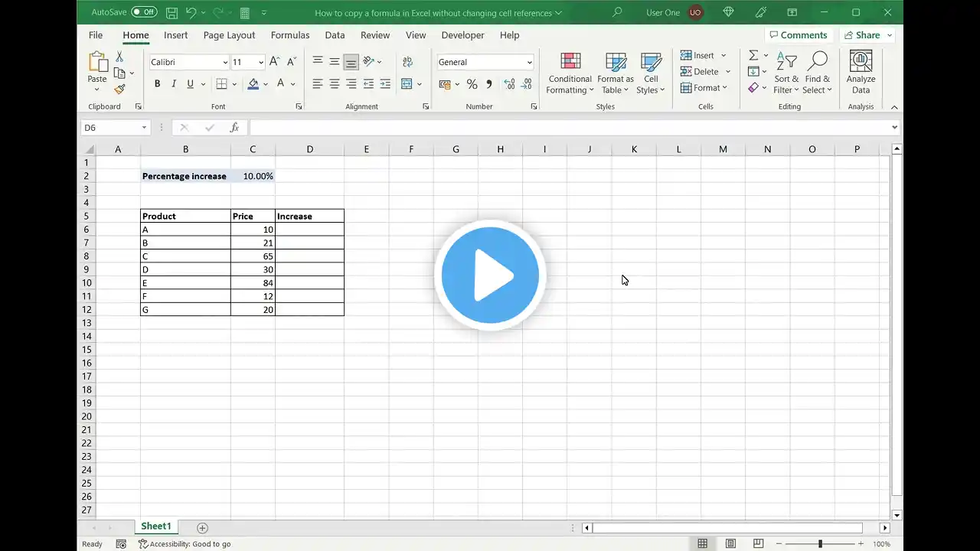
Task: Open the Find & Select dropdown
Action: pyautogui.click(x=817, y=73)
